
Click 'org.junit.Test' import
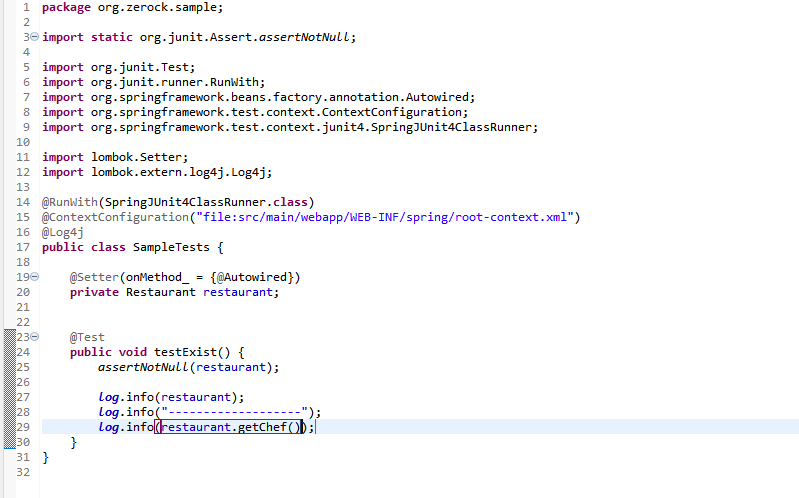click(x=140, y=67)
